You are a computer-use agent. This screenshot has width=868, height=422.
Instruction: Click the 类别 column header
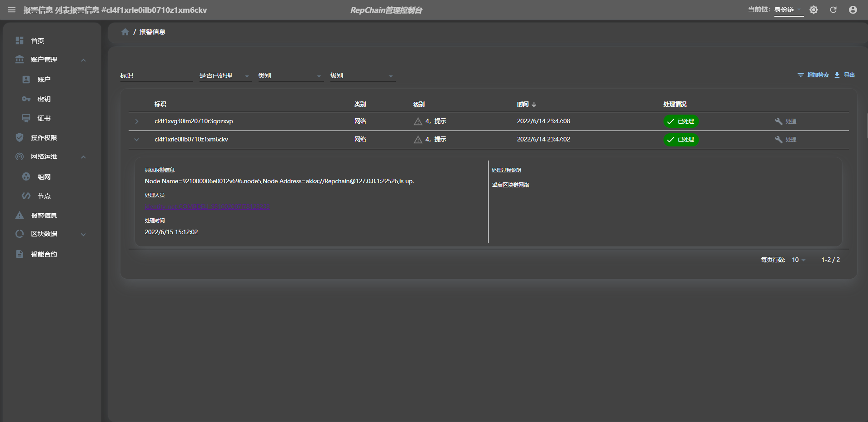360,104
